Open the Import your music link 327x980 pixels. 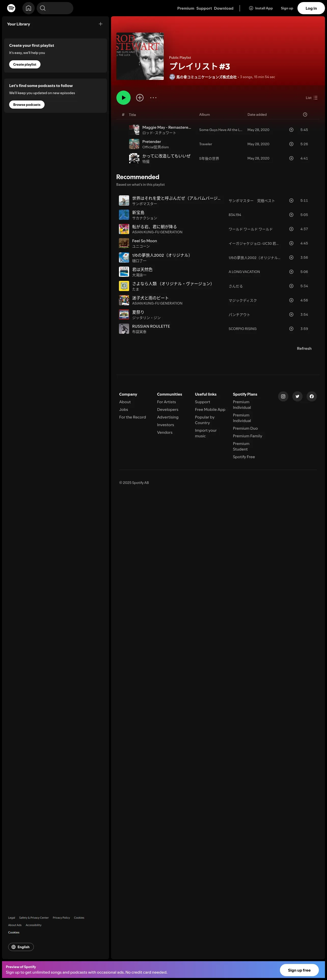point(206,433)
